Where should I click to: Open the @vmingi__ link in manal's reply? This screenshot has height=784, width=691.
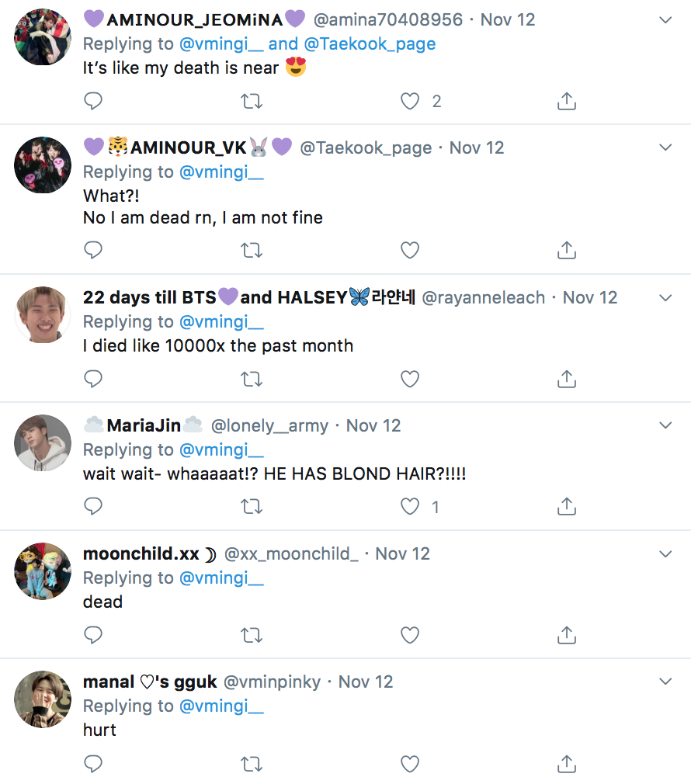(x=221, y=706)
